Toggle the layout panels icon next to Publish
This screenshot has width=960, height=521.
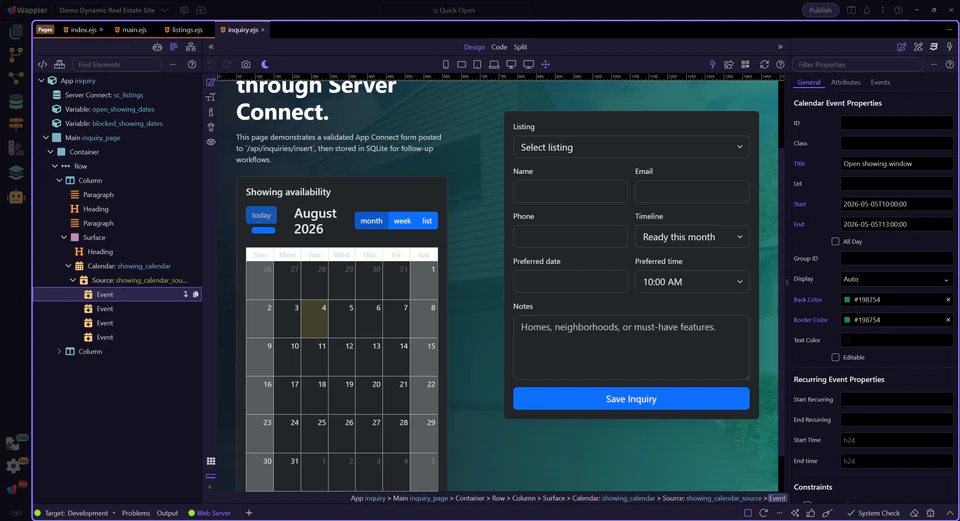point(851,10)
